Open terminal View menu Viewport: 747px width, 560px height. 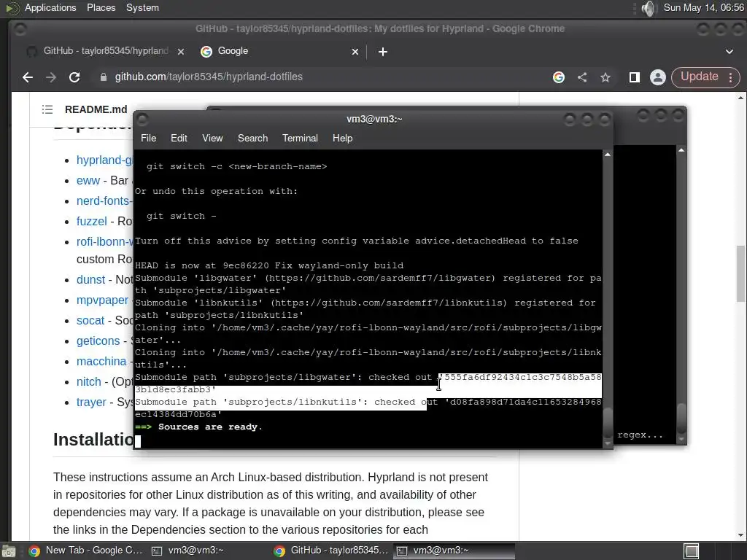tap(212, 138)
